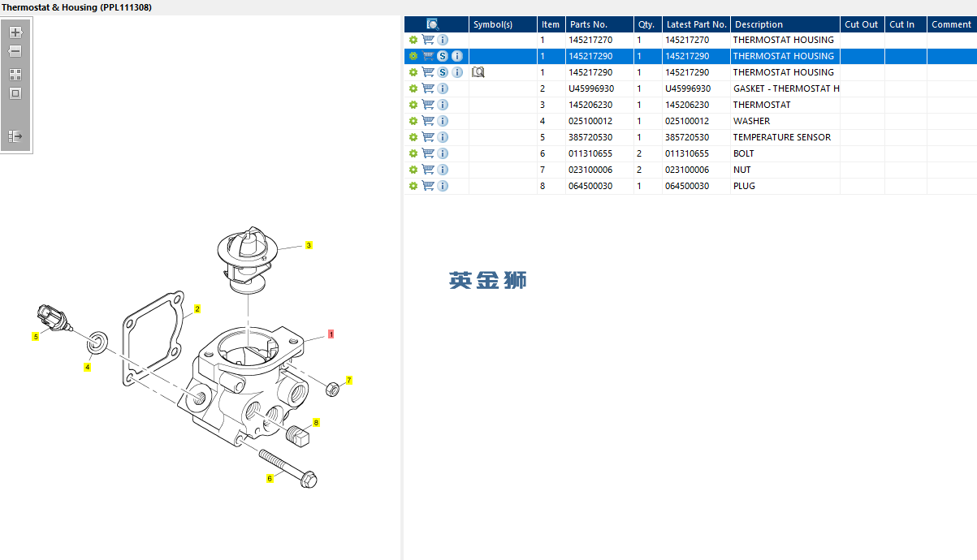This screenshot has width=977, height=560.
Task: Select callout 8 for the plug
Action: [x=316, y=422]
